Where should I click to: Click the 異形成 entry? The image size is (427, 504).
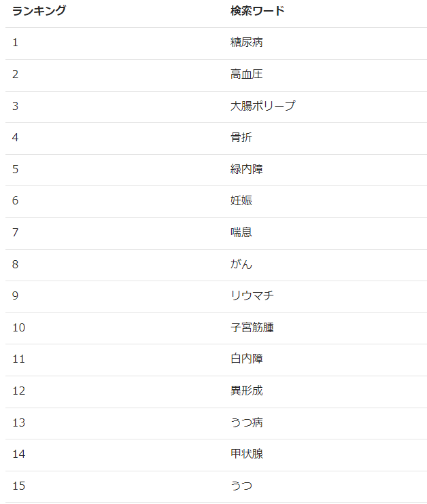(x=246, y=391)
